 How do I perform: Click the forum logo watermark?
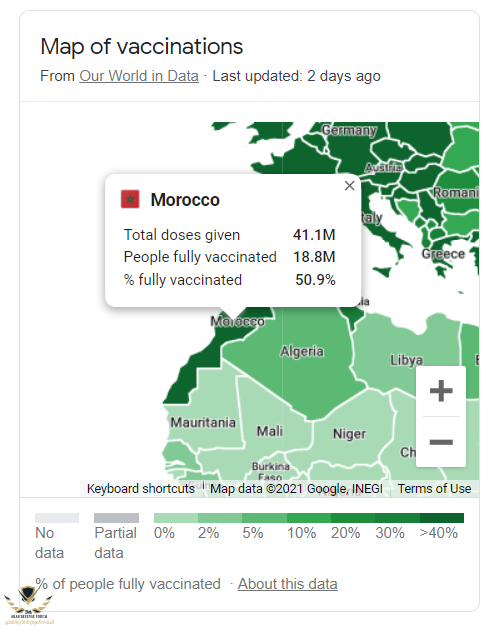tap(28, 604)
